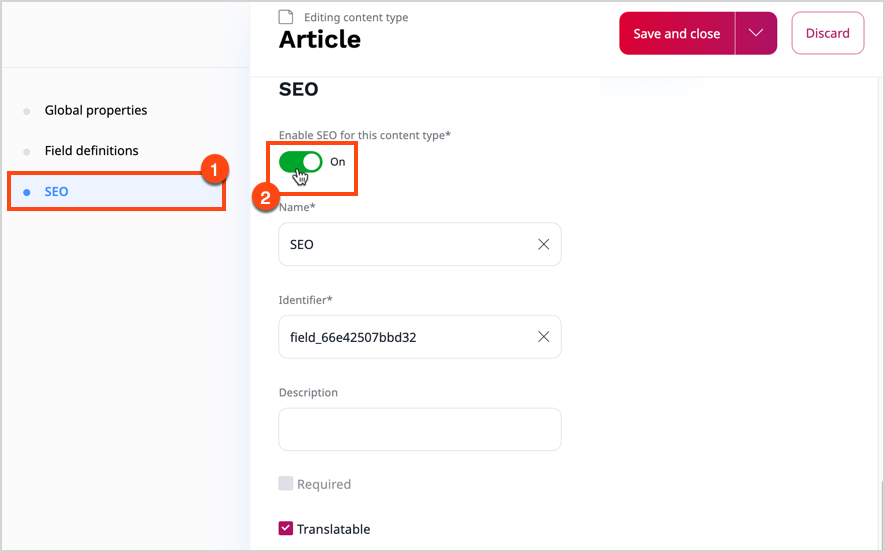Click the Identifier input field
Viewport: 885px width, 552px height.
[x=407, y=337]
